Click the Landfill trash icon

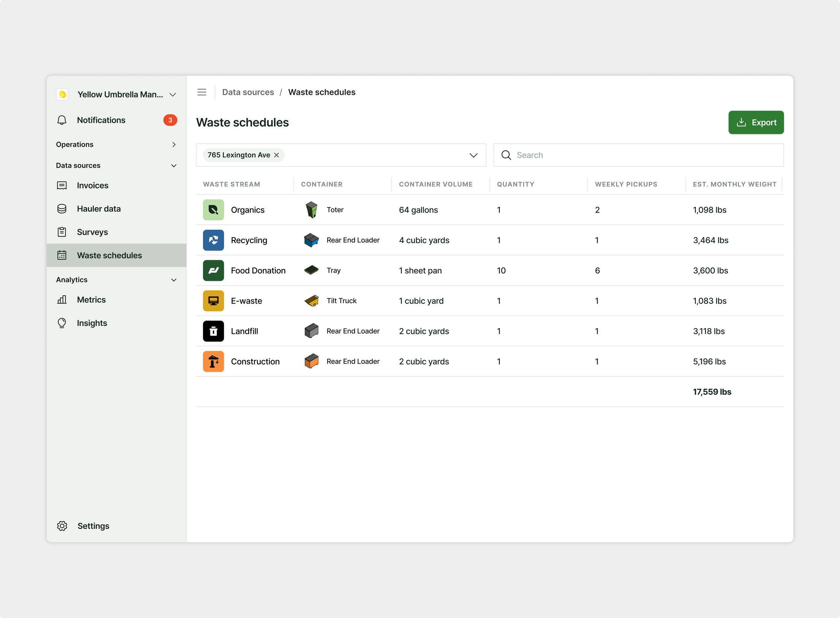[x=213, y=331]
